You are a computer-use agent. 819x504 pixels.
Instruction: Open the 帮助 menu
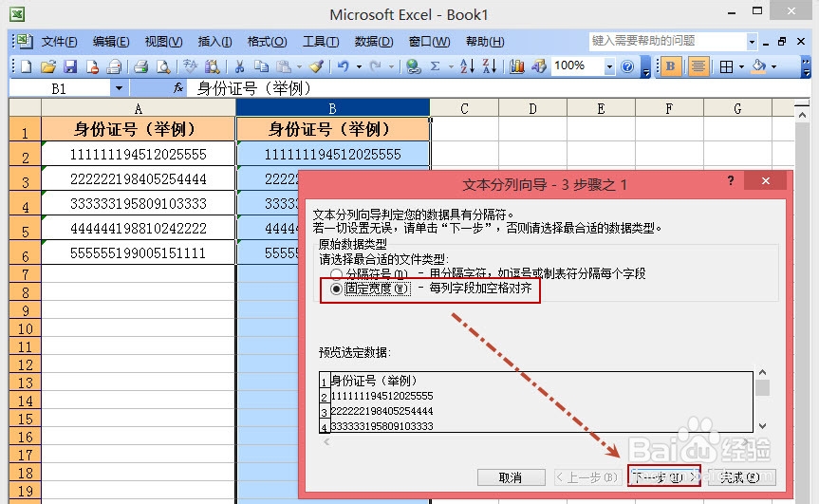tap(485, 41)
